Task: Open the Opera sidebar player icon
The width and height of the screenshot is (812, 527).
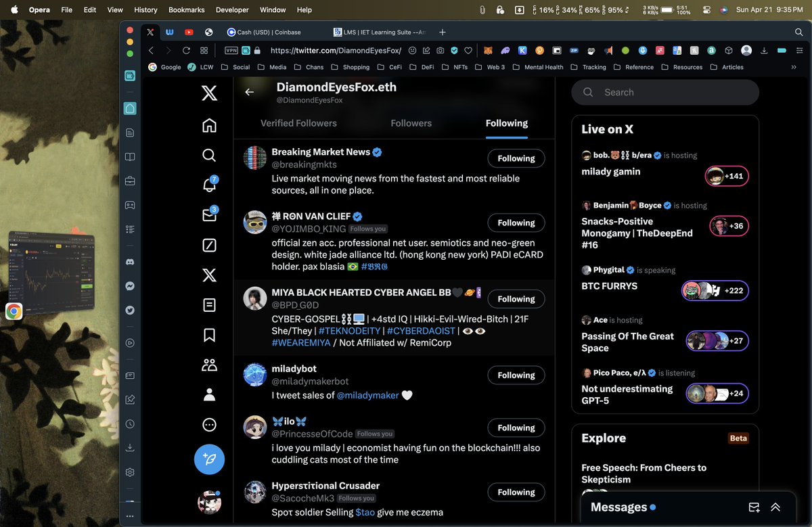Action: tap(130, 343)
